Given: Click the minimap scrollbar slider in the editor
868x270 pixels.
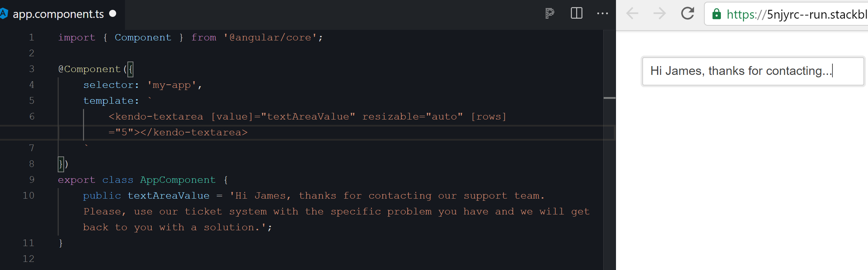Looking at the screenshot, I should click(609, 98).
